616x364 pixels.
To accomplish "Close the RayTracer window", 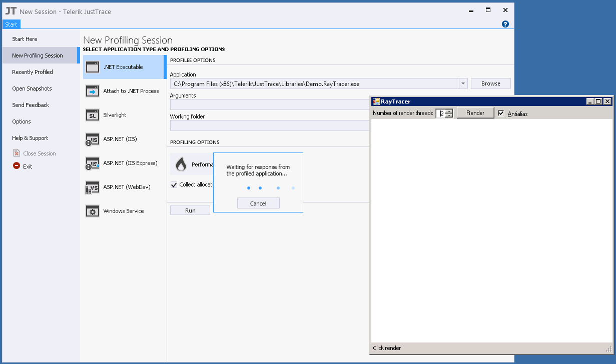I will pos(607,101).
